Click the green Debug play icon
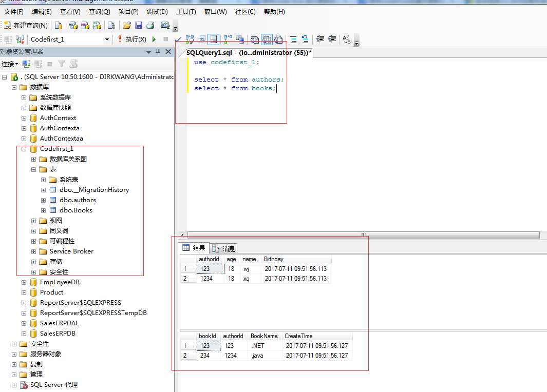This screenshot has height=392, width=547. 154,40
